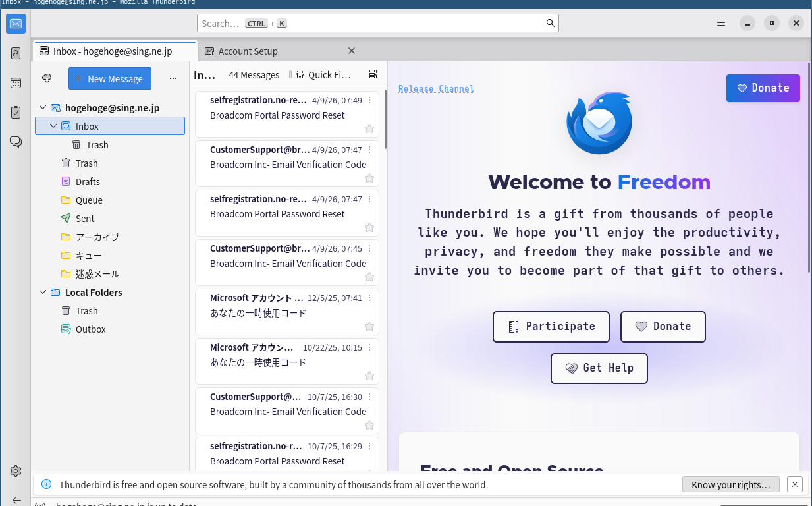Open the Queue folder
The image size is (812, 506).
coord(110,200)
